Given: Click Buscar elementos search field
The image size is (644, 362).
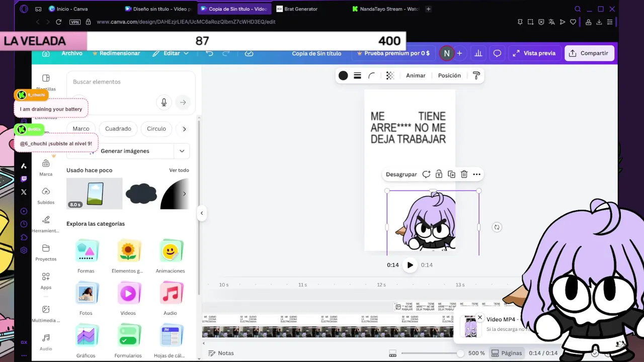Looking at the screenshot, I should coord(131,82).
